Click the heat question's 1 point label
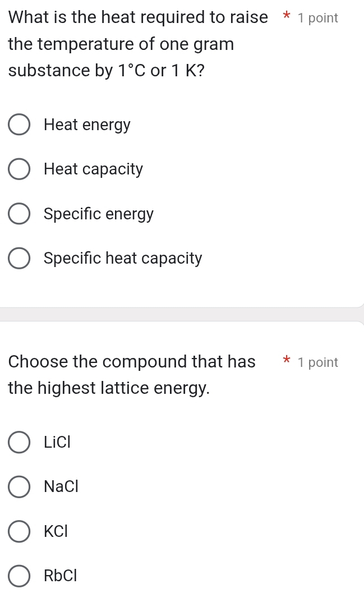The height and width of the screenshot is (616, 364). tap(317, 17)
